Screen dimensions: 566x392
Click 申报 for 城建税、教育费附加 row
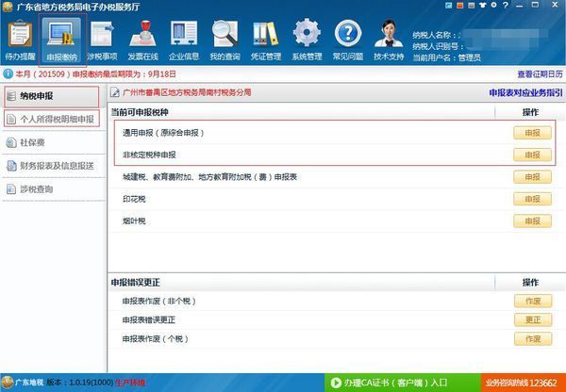pyautogui.click(x=532, y=177)
